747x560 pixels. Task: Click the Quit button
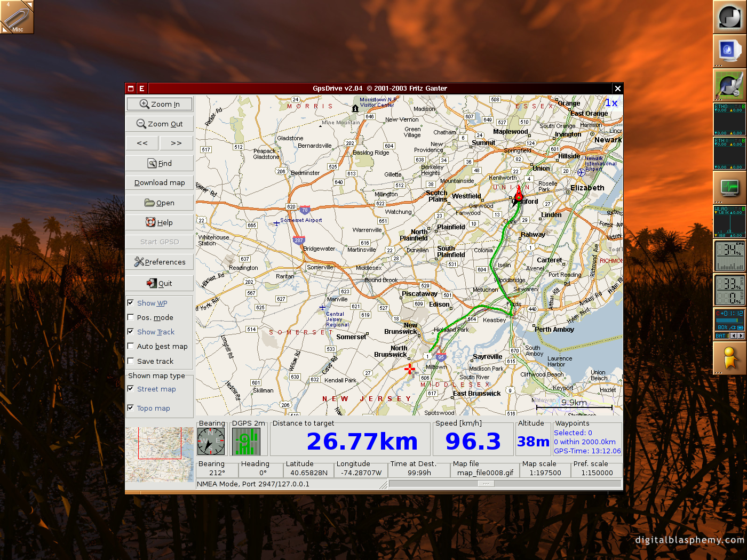(160, 283)
